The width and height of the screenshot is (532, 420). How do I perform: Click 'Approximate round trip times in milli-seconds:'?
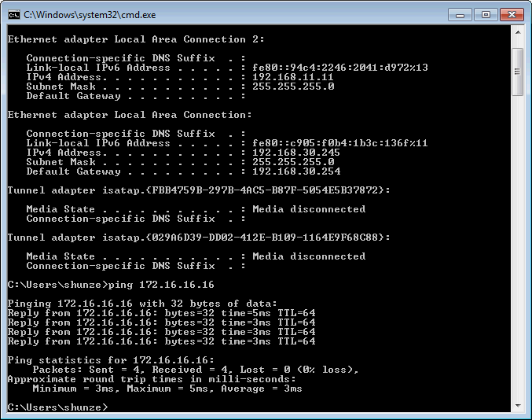[x=152, y=379]
